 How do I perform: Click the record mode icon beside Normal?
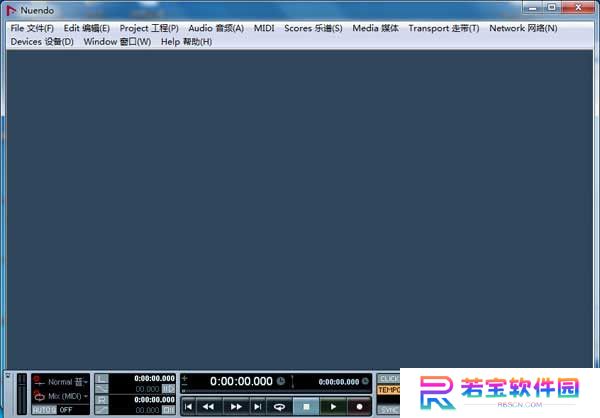[x=39, y=382]
